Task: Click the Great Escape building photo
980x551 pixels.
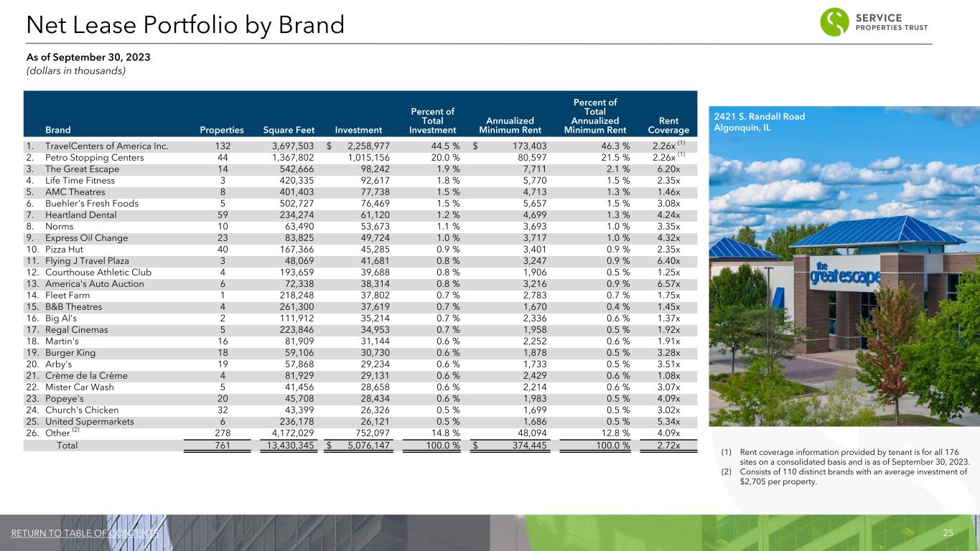Action: [x=844, y=287]
